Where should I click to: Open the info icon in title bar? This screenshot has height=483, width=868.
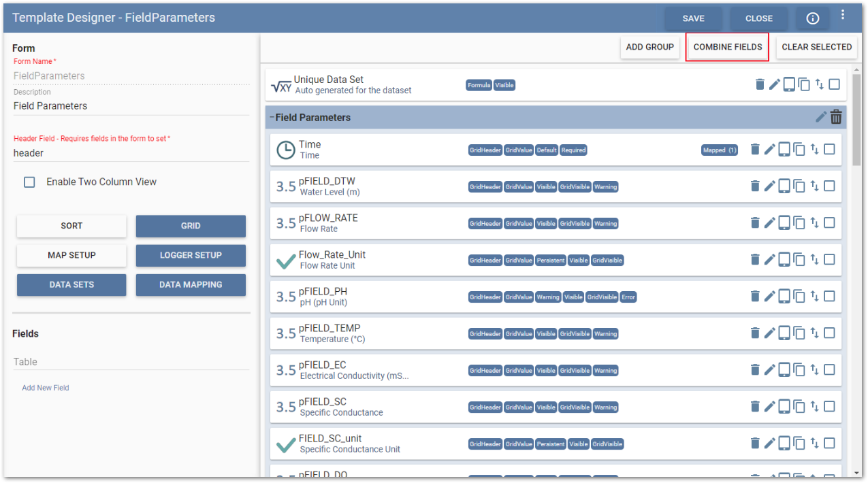[813, 18]
